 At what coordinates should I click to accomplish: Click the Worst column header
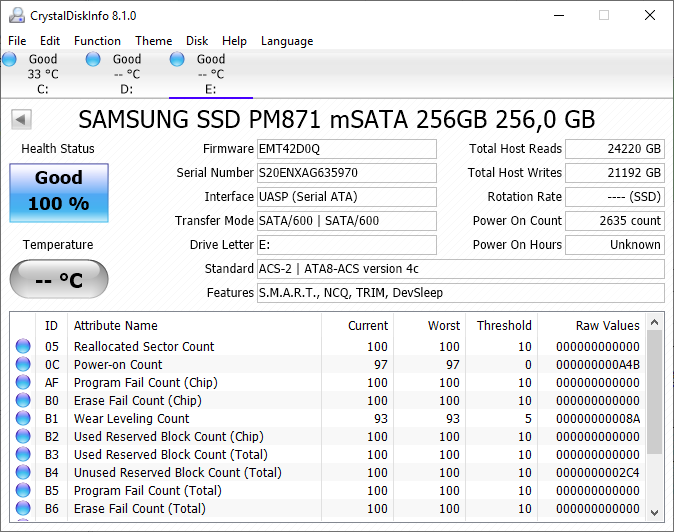(429, 326)
